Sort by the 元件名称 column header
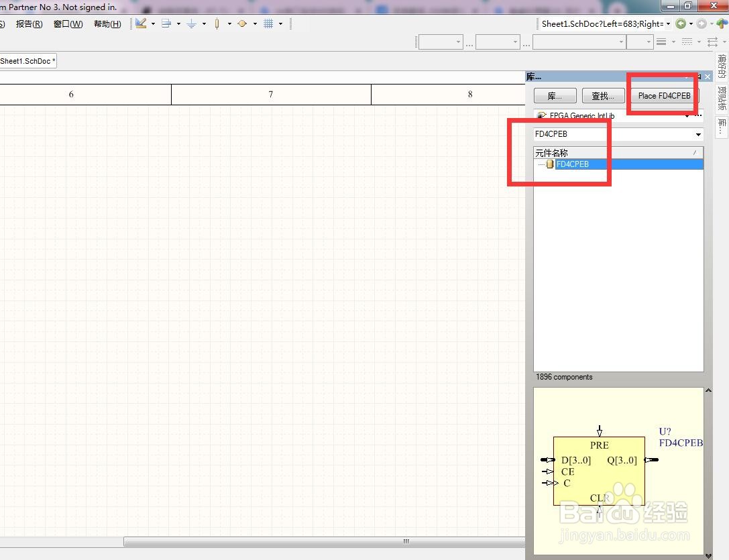This screenshot has height=560, width=729. [618, 152]
